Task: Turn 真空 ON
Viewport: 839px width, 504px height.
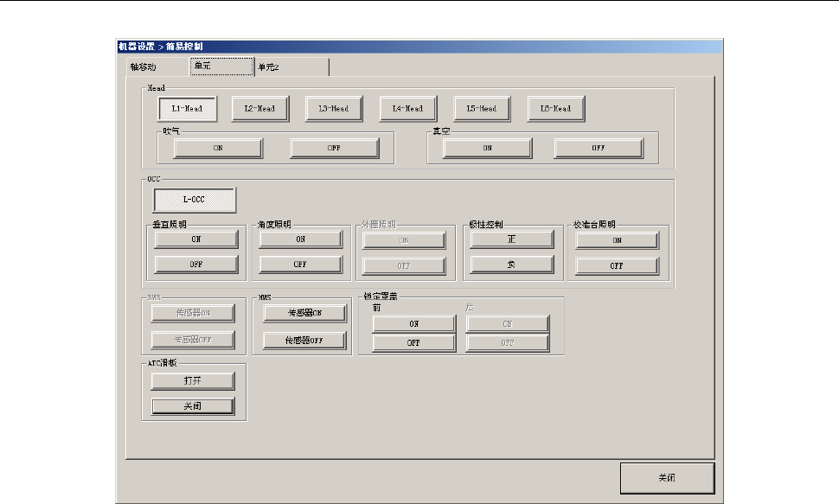Action: pyautogui.click(x=488, y=148)
